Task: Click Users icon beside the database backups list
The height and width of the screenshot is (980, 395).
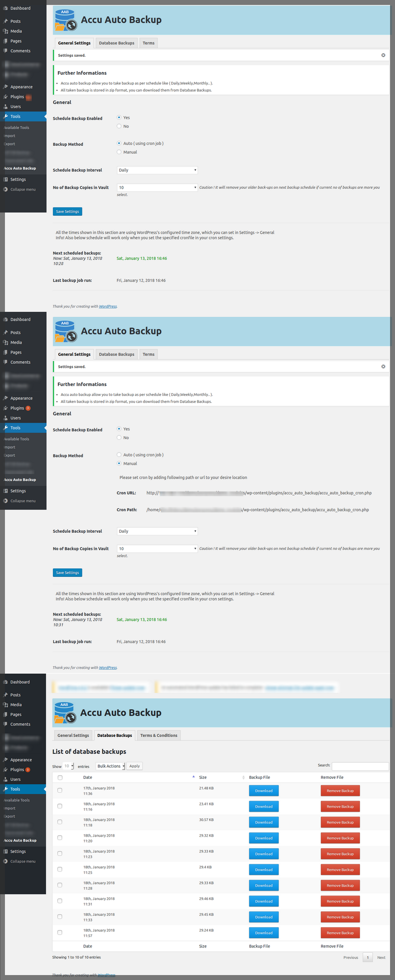Action: (x=5, y=779)
